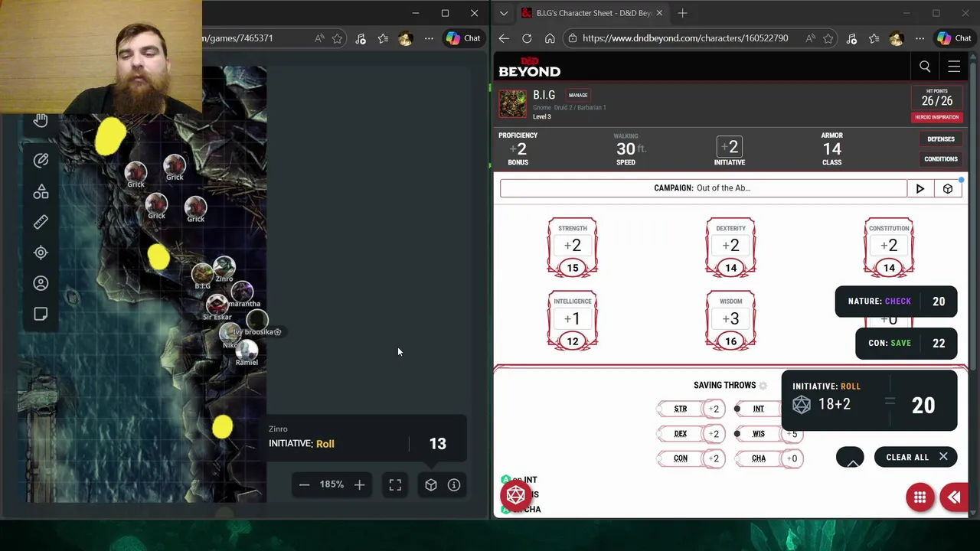Open Saving Throws settings gear
The image size is (980, 551).
pyautogui.click(x=763, y=386)
